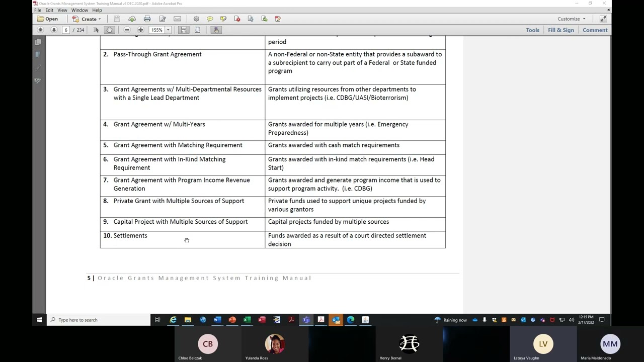Click 'Pass-Through Grant Agreement' text
Viewport: 644px width, 362px height.
point(157,54)
